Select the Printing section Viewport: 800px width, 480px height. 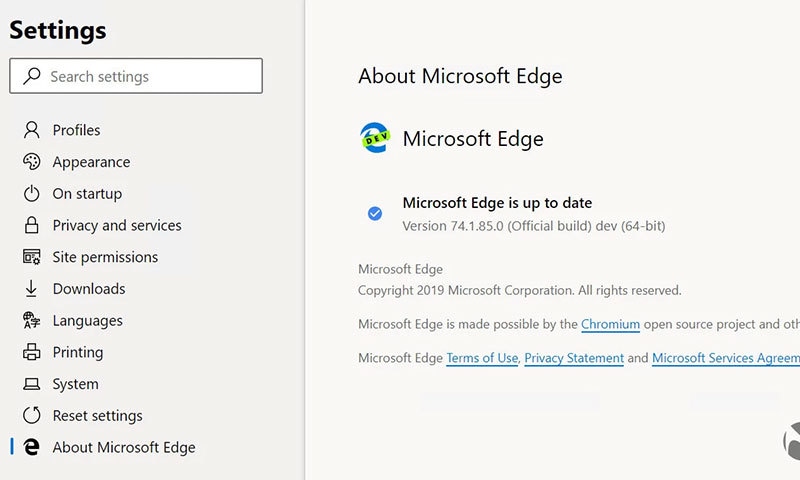78,352
